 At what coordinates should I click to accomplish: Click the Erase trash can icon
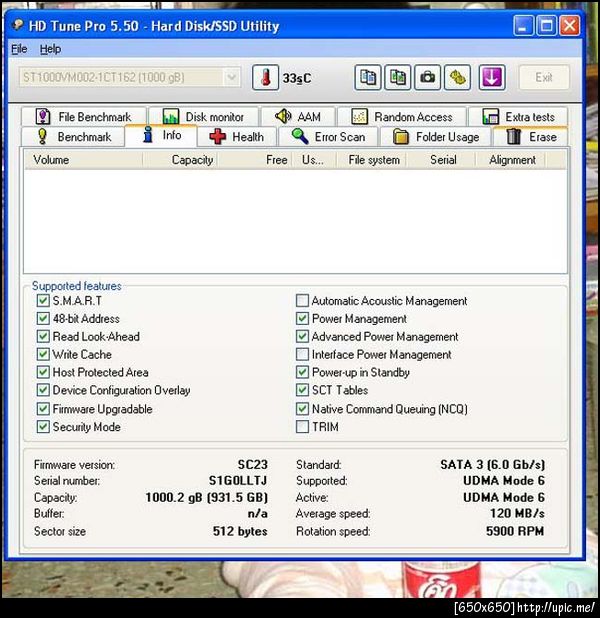click(514, 136)
